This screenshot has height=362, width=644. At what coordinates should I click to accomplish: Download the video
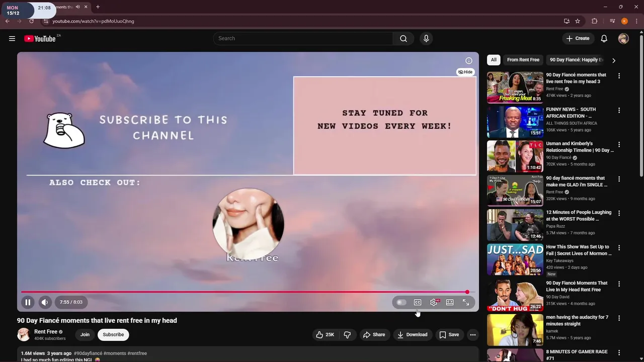point(413,335)
